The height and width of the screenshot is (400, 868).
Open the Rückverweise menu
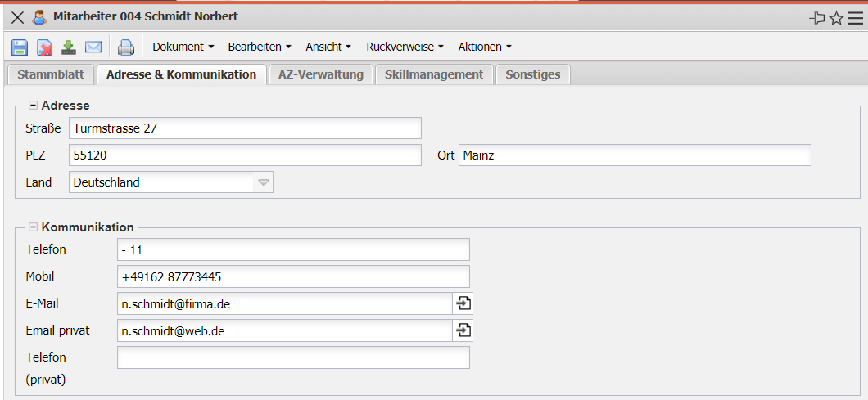pyautogui.click(x=405, y=47)
